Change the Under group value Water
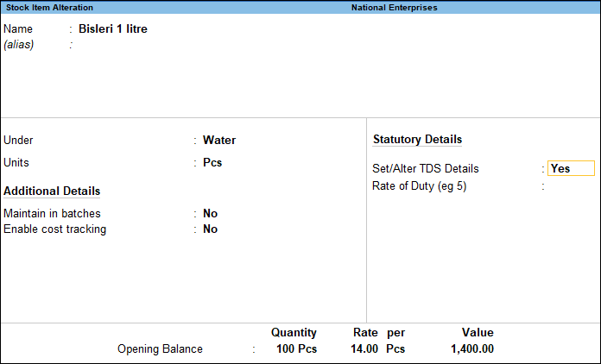Viewport: 601px width, 364px height. [219, 140]
